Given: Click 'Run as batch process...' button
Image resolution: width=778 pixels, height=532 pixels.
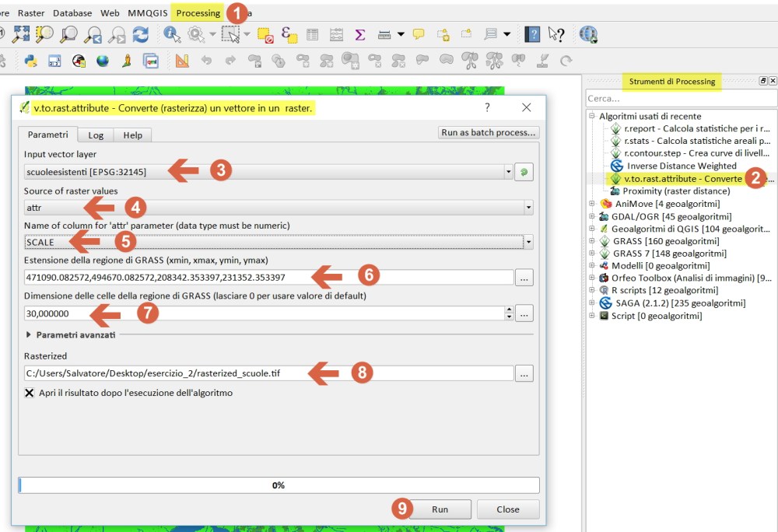Looking at the screenshot, I should pyautogui.click(x=489, y=133).
